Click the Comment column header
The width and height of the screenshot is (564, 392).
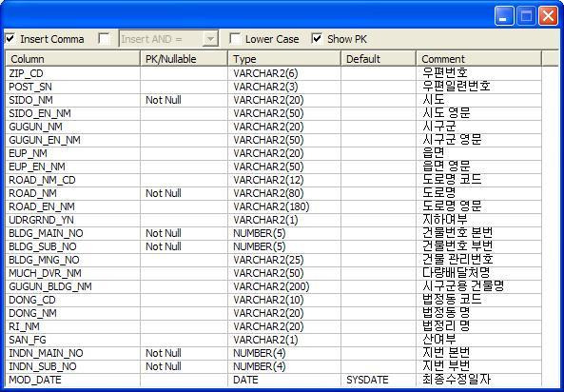[478, 59]
